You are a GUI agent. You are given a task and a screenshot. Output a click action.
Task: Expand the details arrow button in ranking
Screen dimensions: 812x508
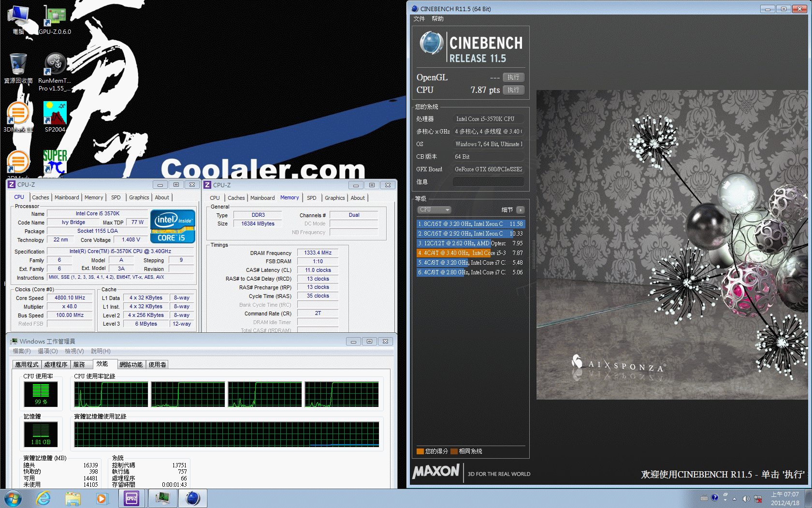[x=520, y=209]
